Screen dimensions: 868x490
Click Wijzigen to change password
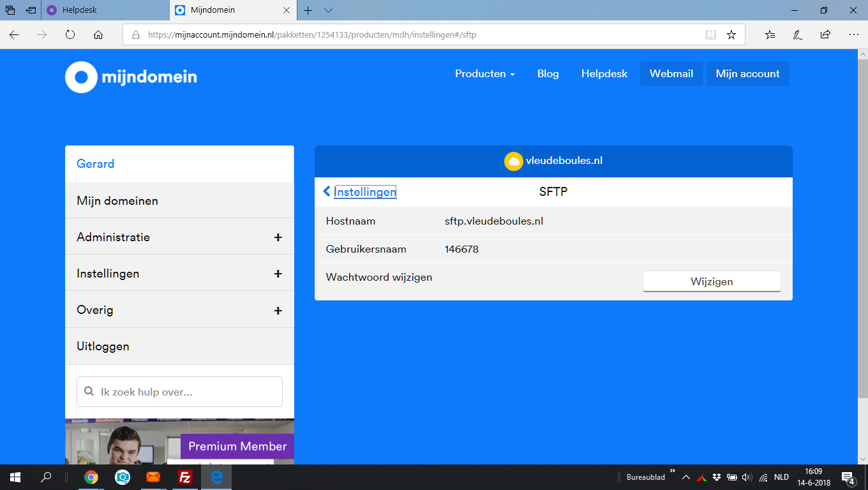coord(712,281)
